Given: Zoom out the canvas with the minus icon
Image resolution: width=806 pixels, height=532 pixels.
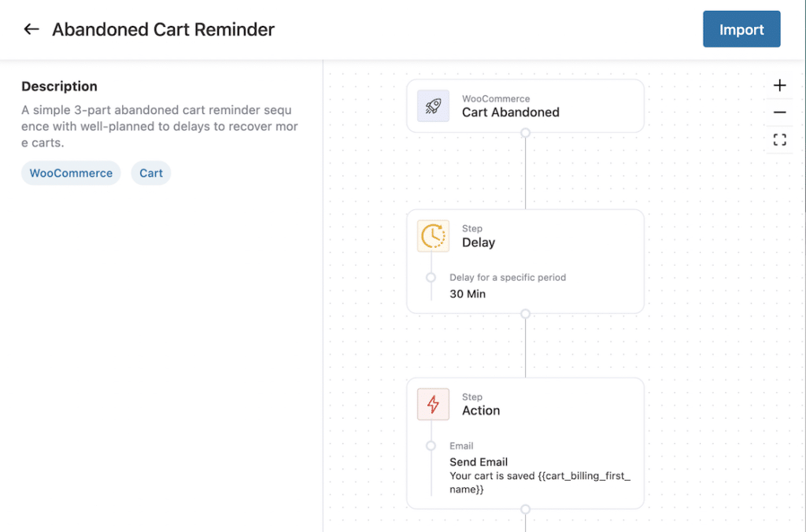Looking at the screenshot, I should click(779, 113).
